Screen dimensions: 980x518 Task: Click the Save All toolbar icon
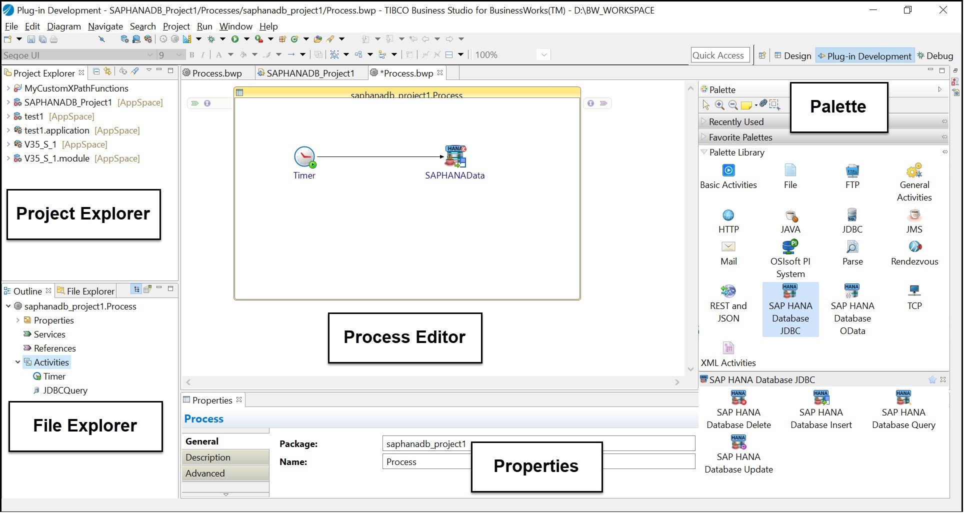42,39
